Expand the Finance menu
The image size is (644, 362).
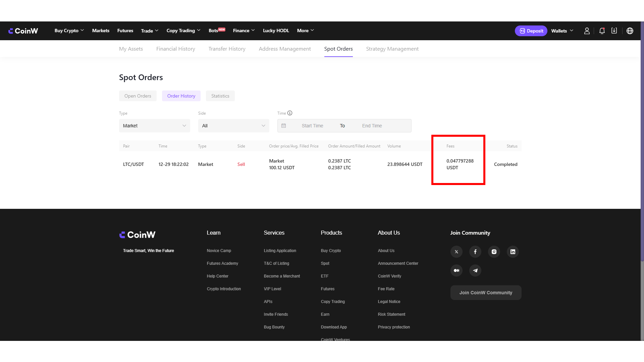[x=244, y=31]
